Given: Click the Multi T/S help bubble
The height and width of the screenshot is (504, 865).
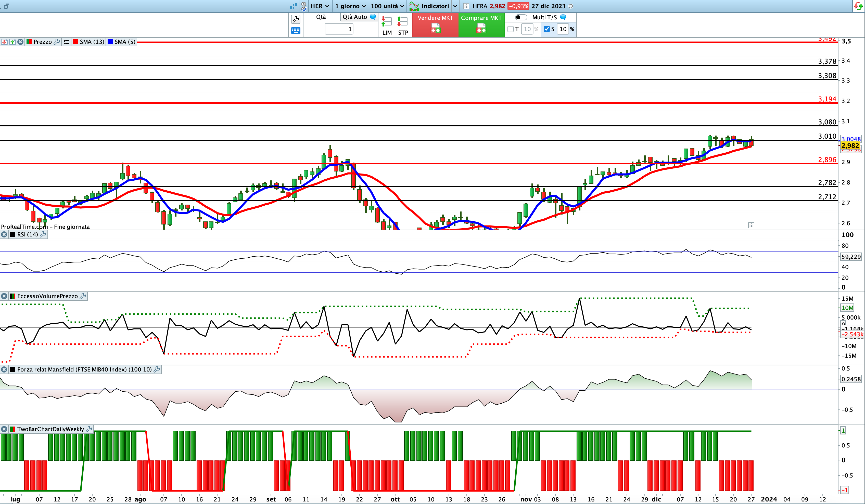Looking at the screenshot, I should click(563, 17).
